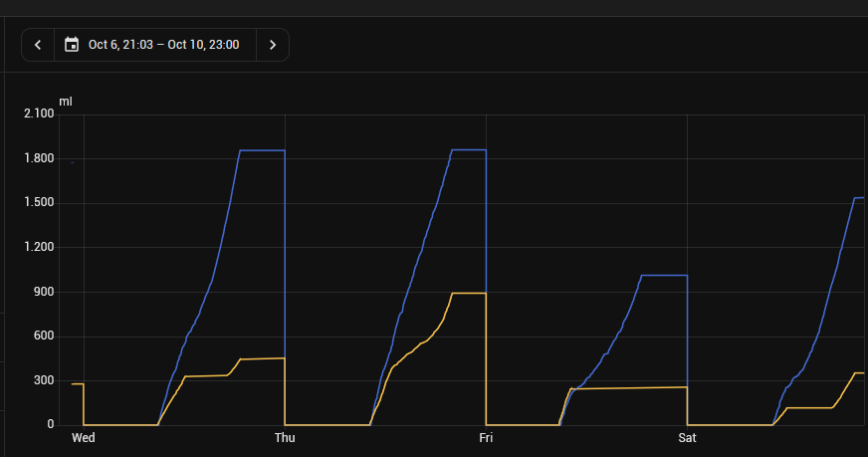Click the Thu axis label

285,438
